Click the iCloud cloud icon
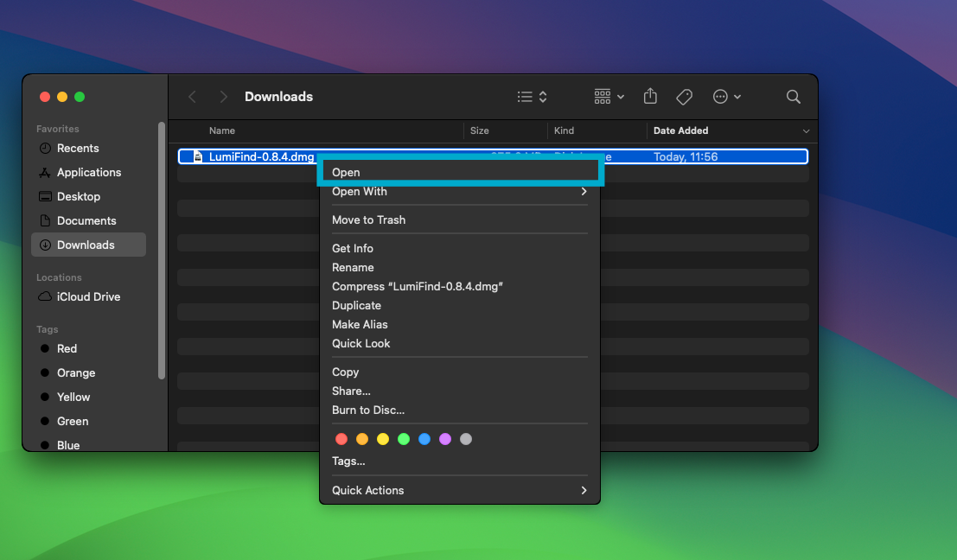The image size is (957, 560). [x=45, y=296]
